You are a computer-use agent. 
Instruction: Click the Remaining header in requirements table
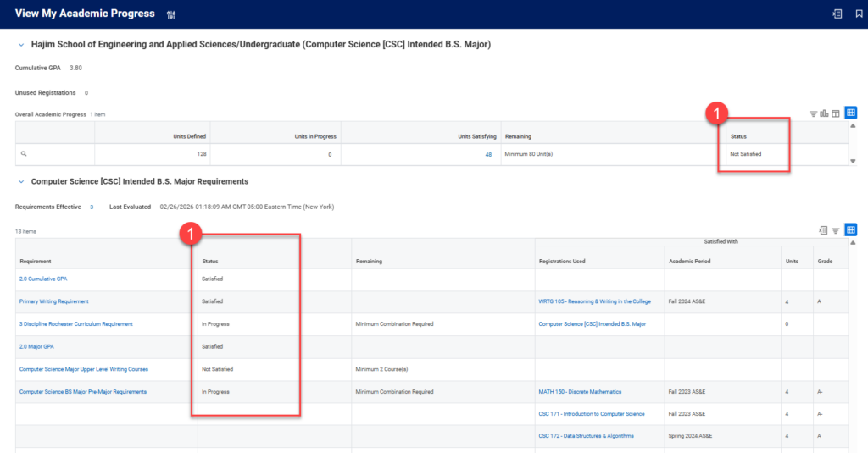[x=369, y=261]
